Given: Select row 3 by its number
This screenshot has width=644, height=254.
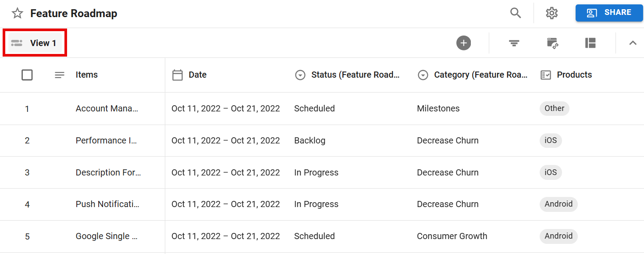Looking at the screenshot, I should point(27,172).
